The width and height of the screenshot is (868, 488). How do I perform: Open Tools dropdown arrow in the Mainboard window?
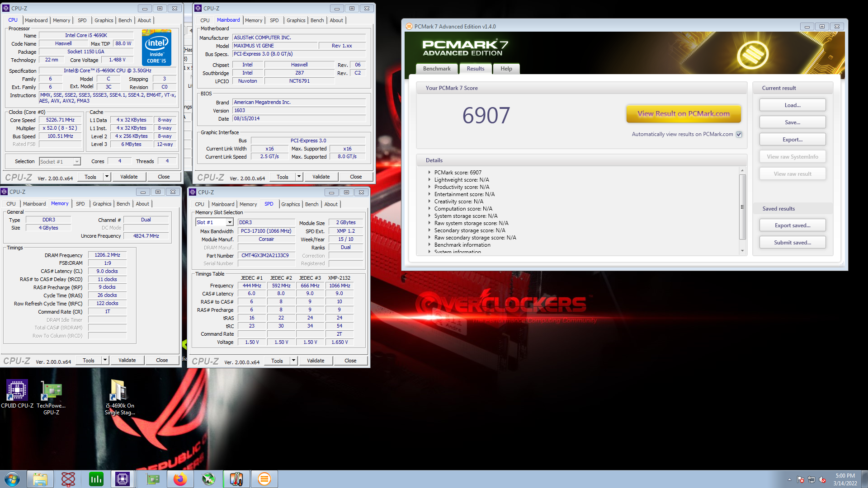point(299,177)
